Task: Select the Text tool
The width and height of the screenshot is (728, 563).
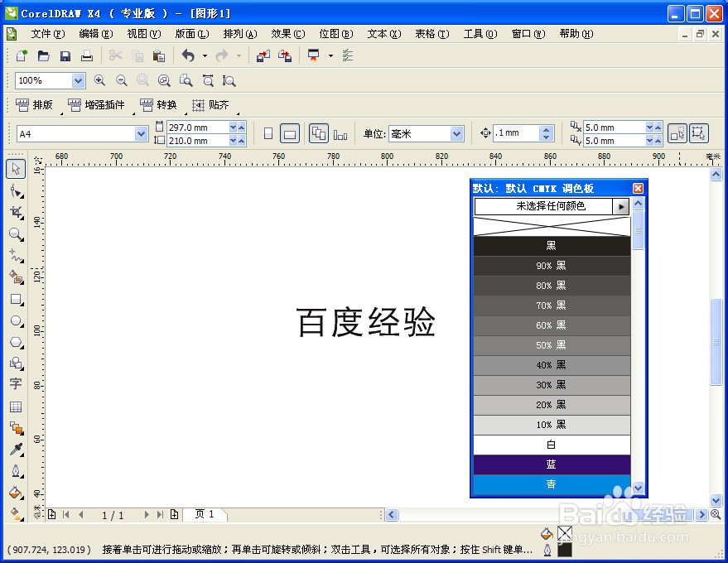Action: pos(15,384)
